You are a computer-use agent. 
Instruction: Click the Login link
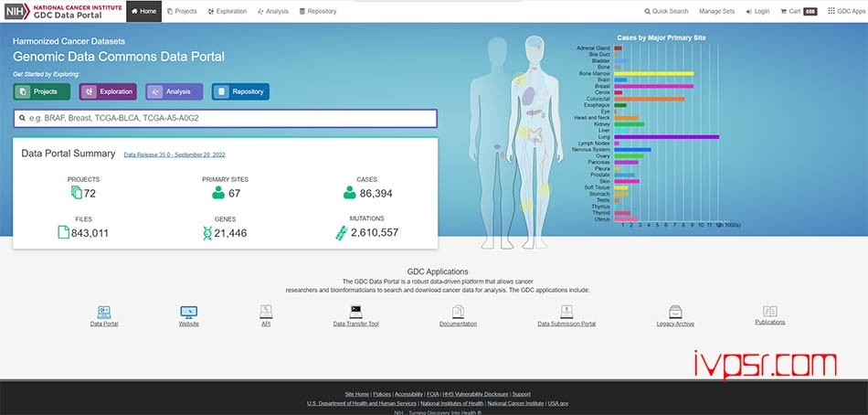757,11
